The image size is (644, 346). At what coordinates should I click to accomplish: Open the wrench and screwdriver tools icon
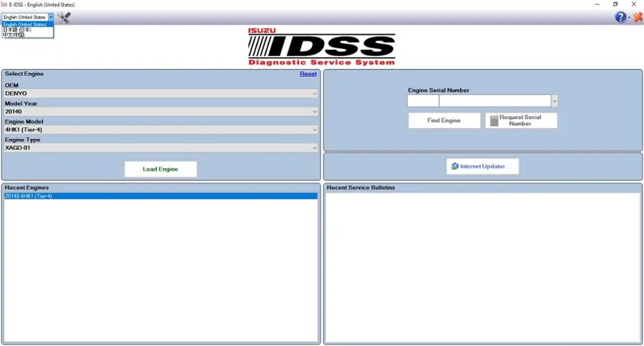point(64,17)
